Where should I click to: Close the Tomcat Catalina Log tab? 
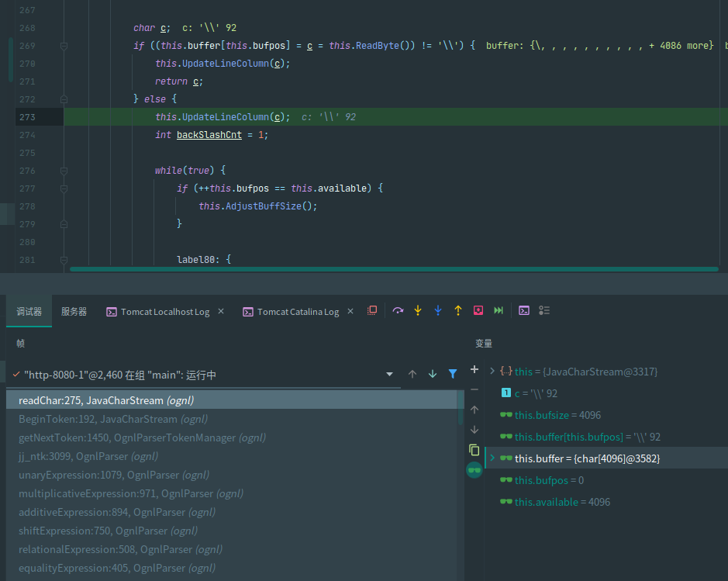point(350,312)
